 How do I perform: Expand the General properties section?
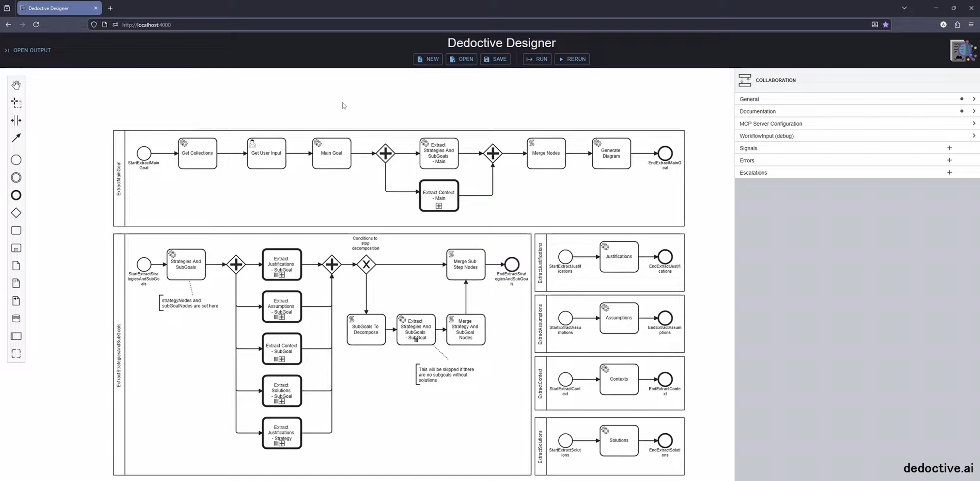pos(857,99)
